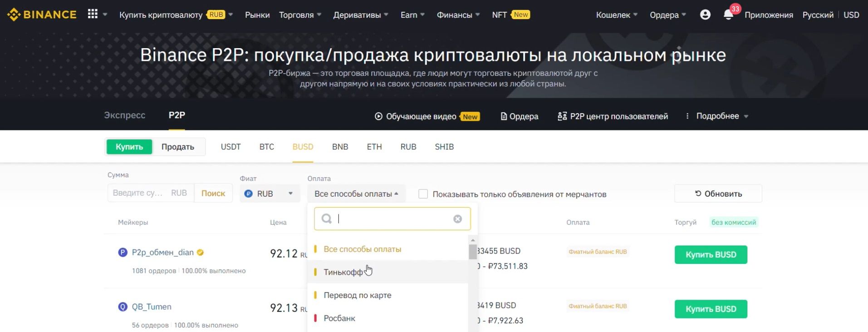Click the verified badge next to P2p_обмен_dian

(x=200, y=253)
